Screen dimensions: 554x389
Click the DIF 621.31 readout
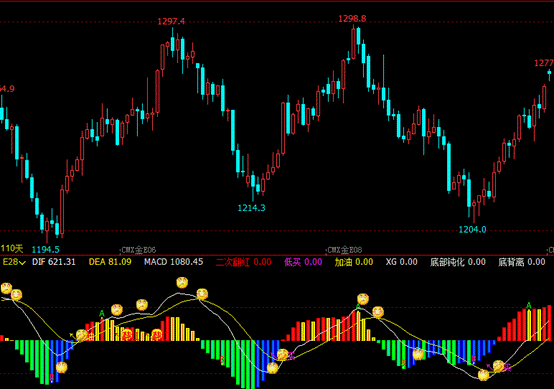[x=54, y=262]
